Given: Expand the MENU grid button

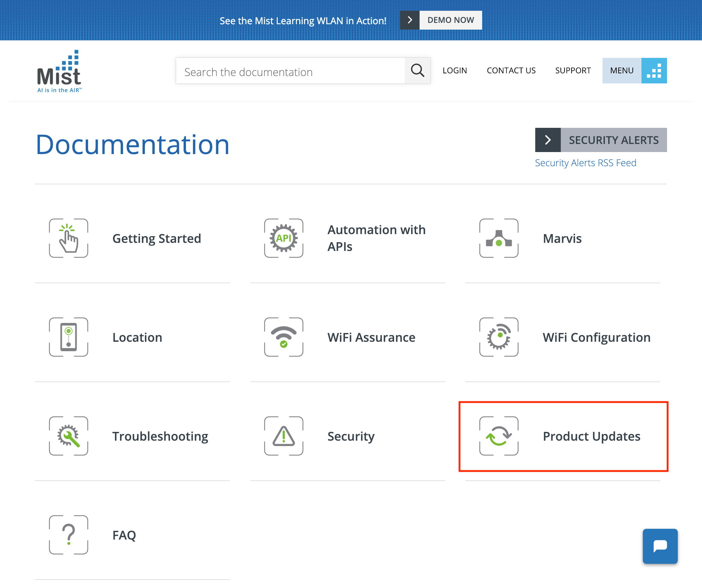Looking at the screenshot, I should tap(654, 71).
